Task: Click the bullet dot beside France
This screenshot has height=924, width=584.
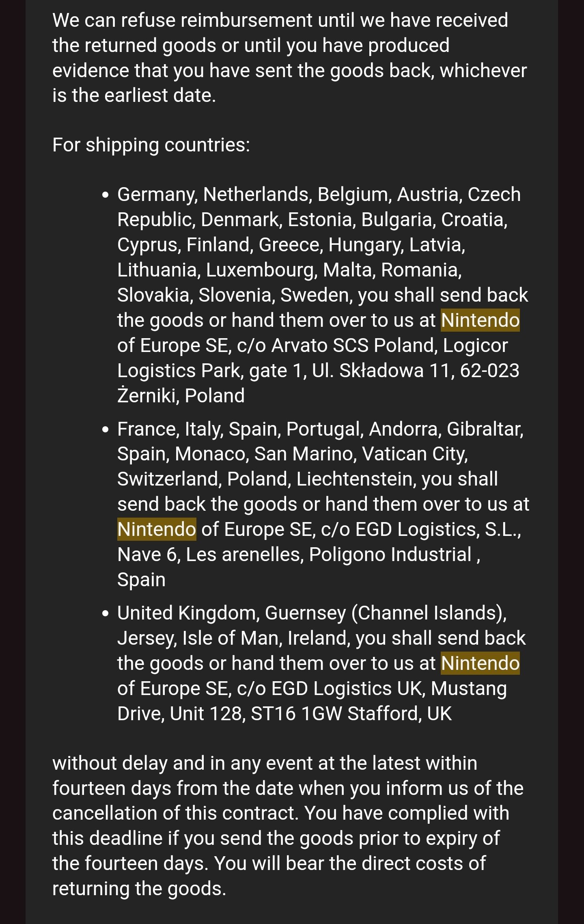Action: pos(106,430)
